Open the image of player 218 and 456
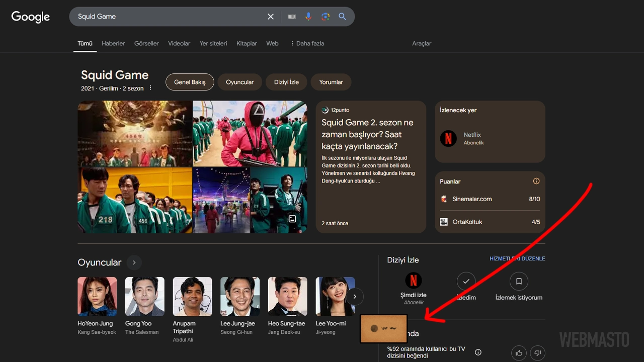 click(x=135, y=201)
